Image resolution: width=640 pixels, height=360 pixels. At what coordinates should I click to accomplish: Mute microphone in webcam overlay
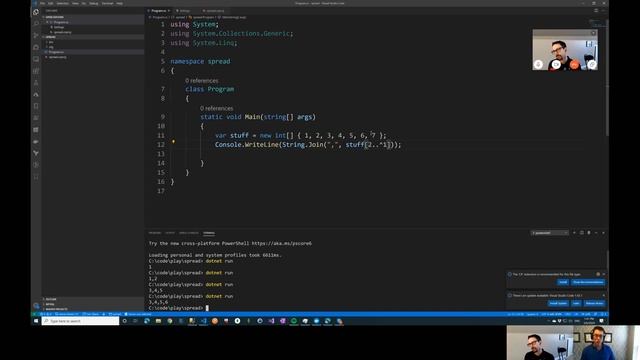tap(538, 64)
